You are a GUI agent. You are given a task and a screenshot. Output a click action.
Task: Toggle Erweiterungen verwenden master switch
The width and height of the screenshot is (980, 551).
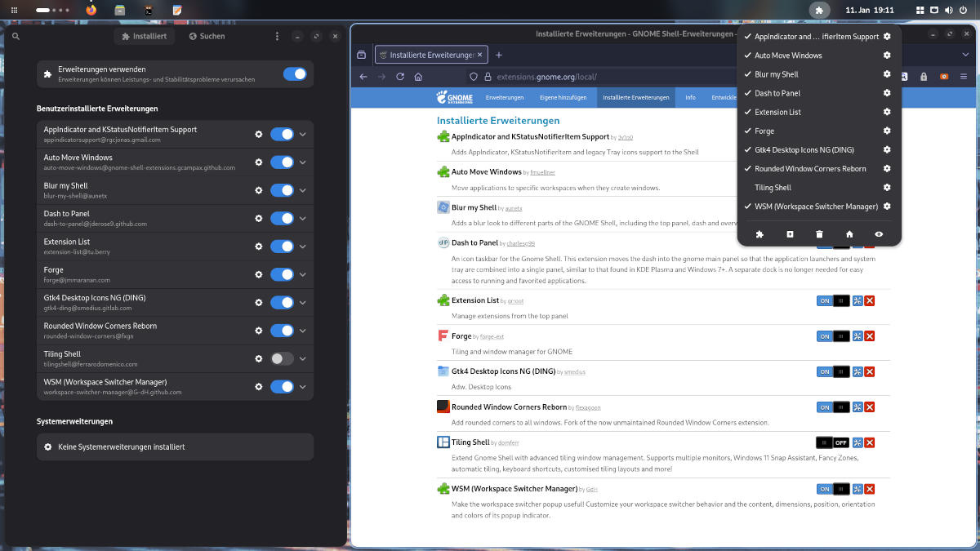coord(295,74)
